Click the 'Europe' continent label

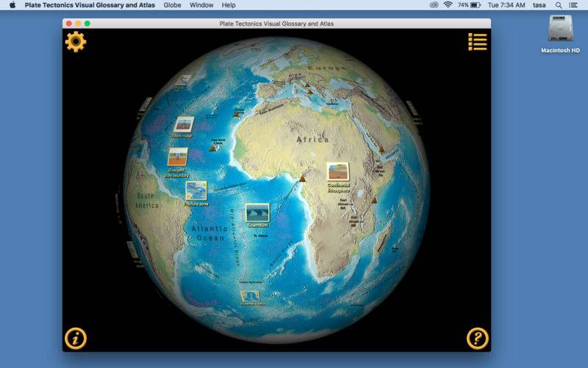pos(326,68)
